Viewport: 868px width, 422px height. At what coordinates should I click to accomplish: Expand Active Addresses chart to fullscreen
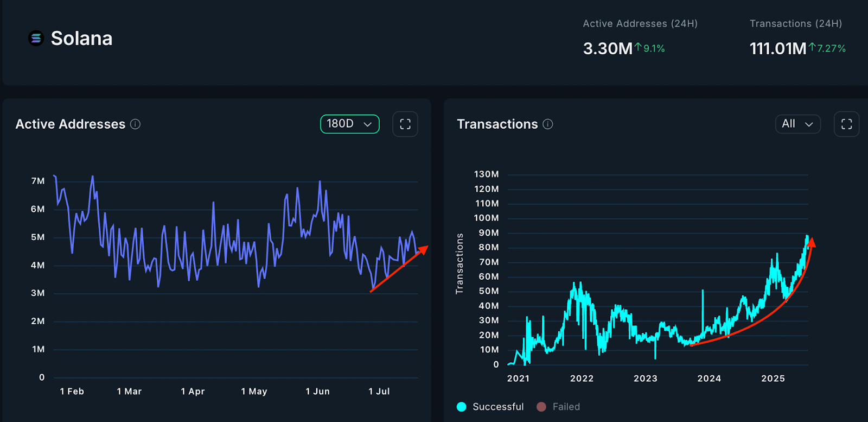[405, 124]
